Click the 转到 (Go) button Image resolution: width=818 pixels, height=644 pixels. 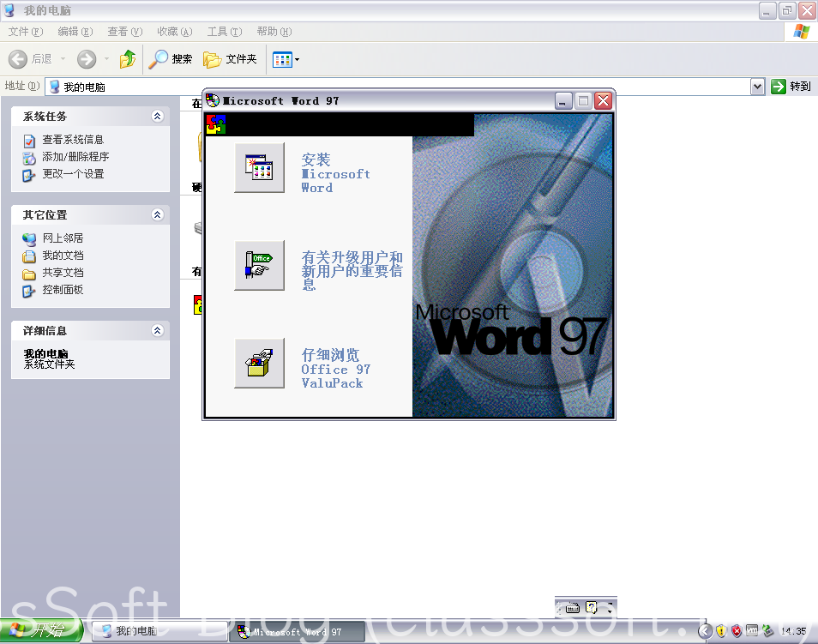coord(791,87)
